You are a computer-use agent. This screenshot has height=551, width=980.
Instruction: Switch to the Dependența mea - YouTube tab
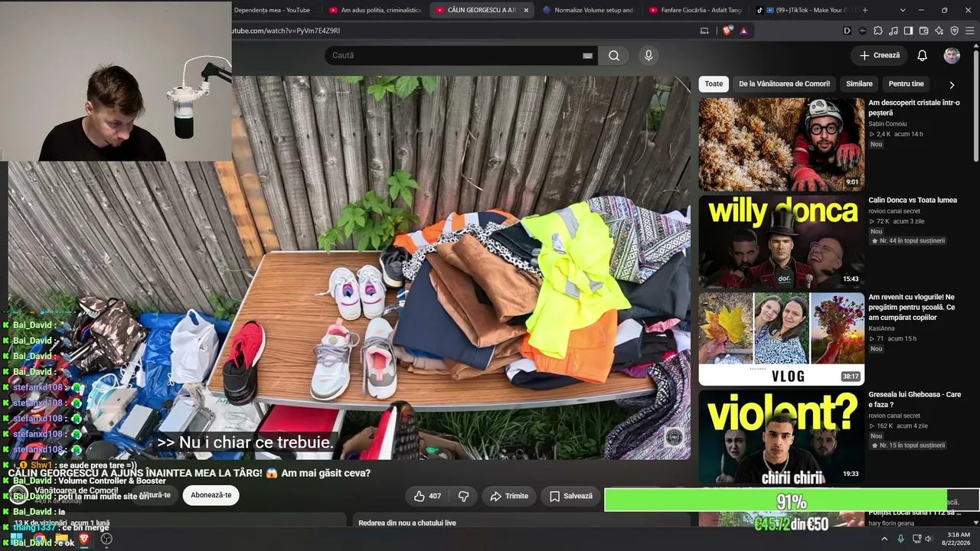(x=272, y=10)
